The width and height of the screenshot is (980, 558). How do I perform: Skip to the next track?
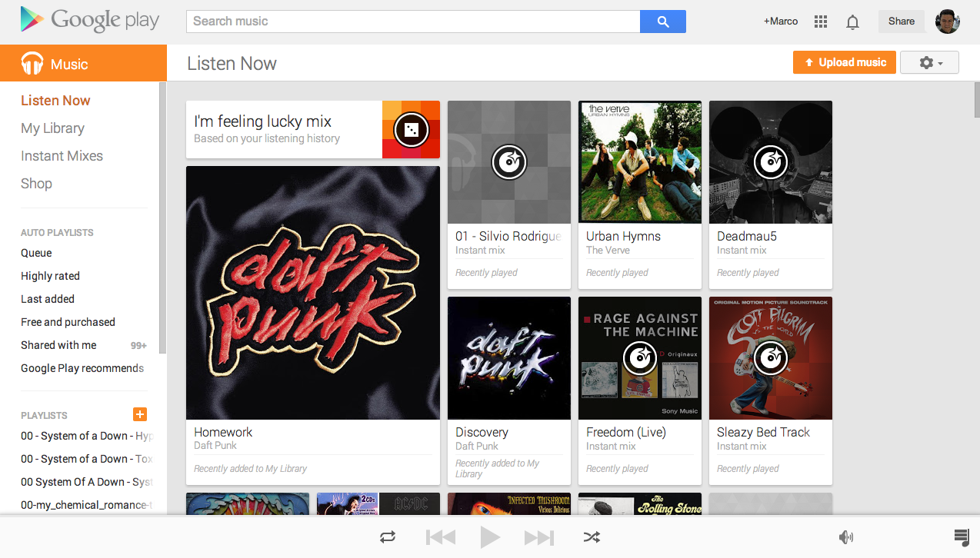coord(539,537)
